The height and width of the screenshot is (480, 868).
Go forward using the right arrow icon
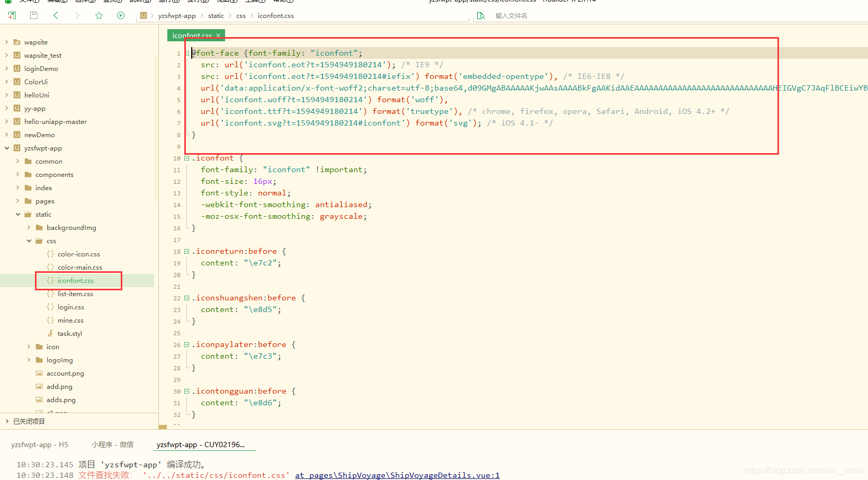[77, 15]
